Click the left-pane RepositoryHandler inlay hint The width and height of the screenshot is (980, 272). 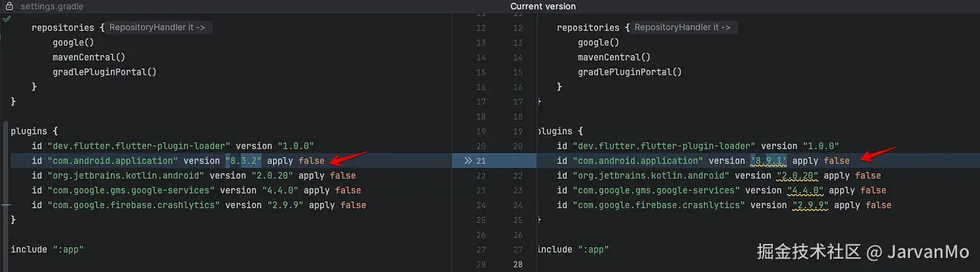click(160, 28)
